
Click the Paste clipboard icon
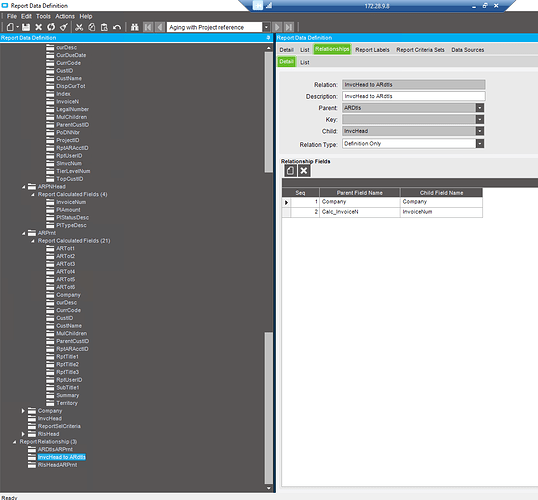[x=104, y=27]
